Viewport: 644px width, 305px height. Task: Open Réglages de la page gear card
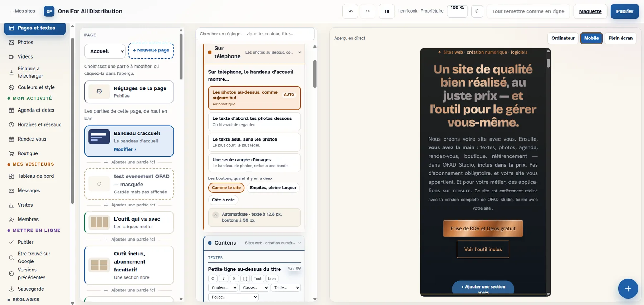[129, 92]
